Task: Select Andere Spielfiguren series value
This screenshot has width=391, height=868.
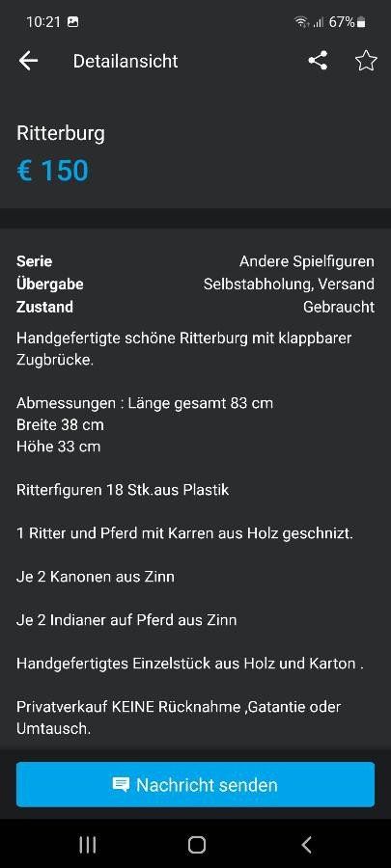Action: pos(307,261)
